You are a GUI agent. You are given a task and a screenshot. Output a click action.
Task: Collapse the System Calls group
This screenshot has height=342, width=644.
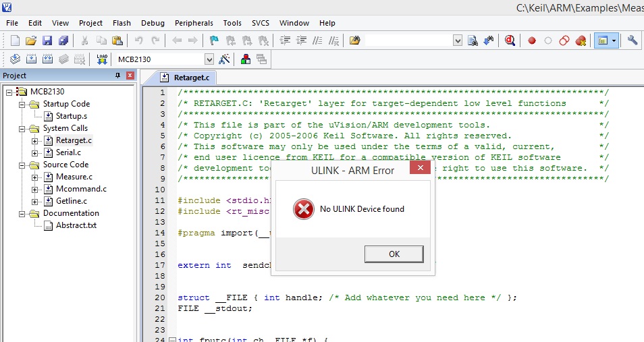tap(22, 129)
